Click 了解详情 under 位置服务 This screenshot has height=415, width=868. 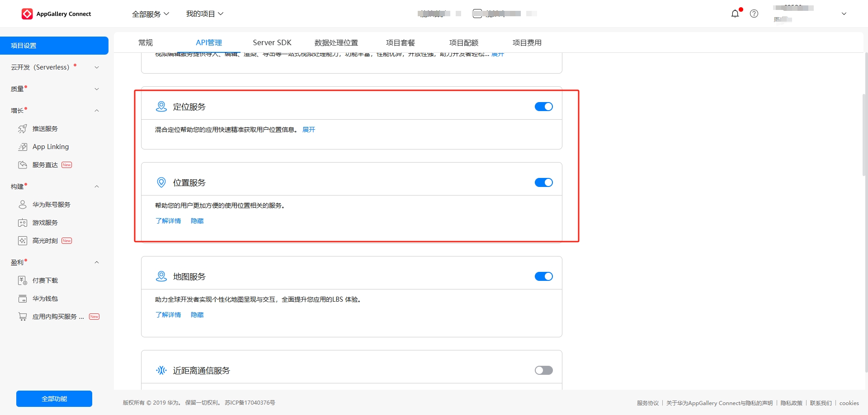168,221
